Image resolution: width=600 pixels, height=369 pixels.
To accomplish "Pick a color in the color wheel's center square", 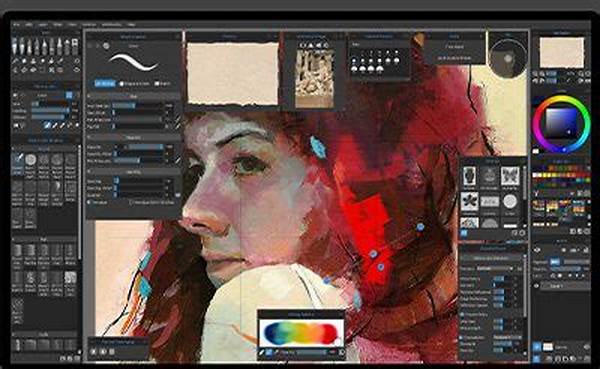I will [x=561, y=123].
